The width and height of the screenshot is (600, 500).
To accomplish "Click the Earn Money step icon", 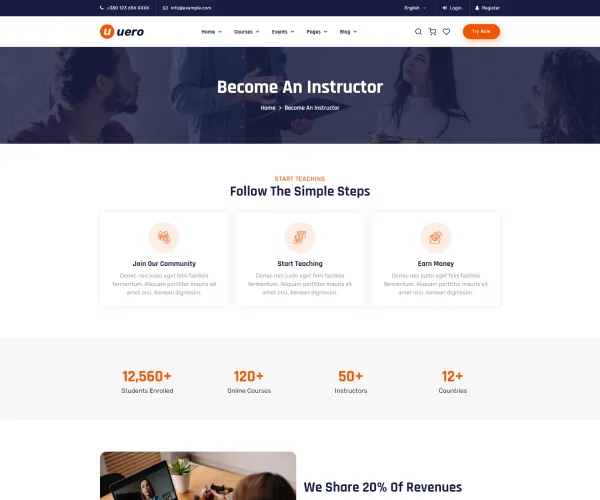I will (x=435, y=238).
